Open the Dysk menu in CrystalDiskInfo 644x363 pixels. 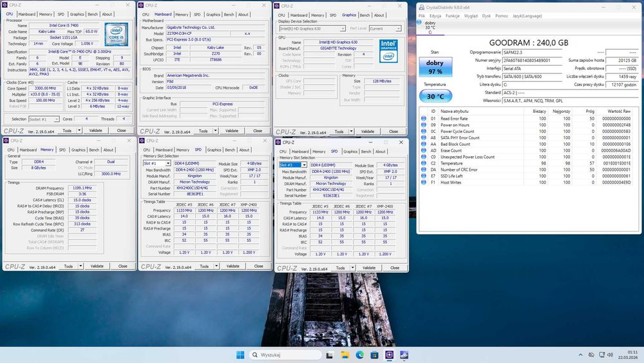tap(487, 16)
